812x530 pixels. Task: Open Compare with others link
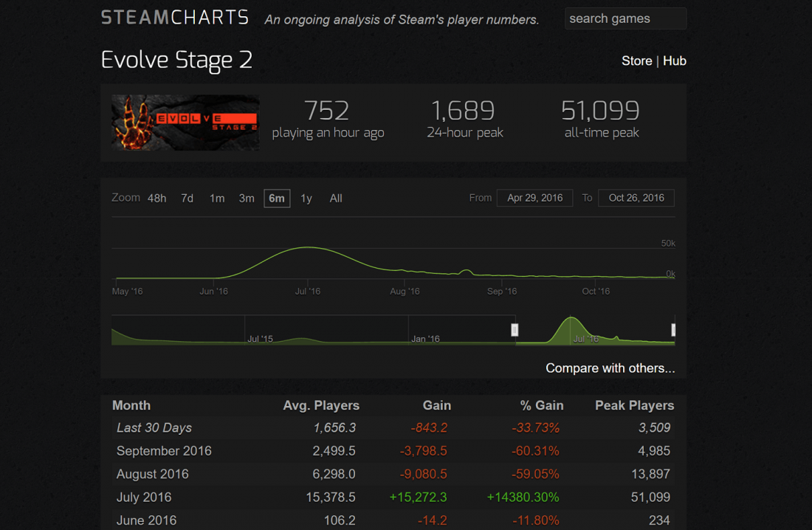coord(610,368)
